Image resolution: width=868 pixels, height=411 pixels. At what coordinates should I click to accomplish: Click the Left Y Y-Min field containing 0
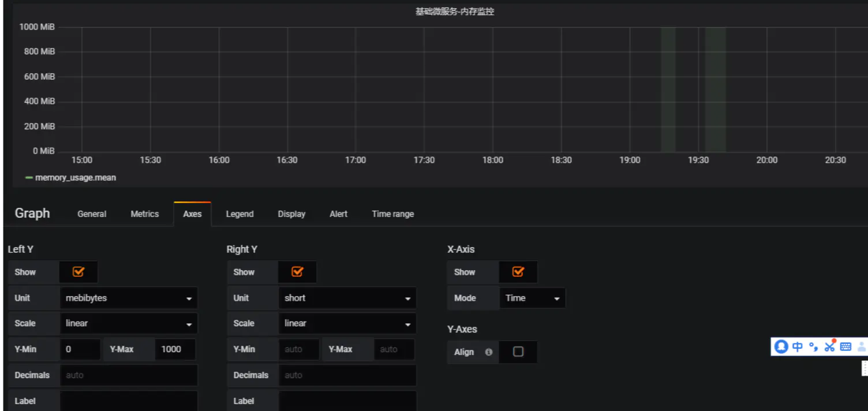click(x=80, y=349)
